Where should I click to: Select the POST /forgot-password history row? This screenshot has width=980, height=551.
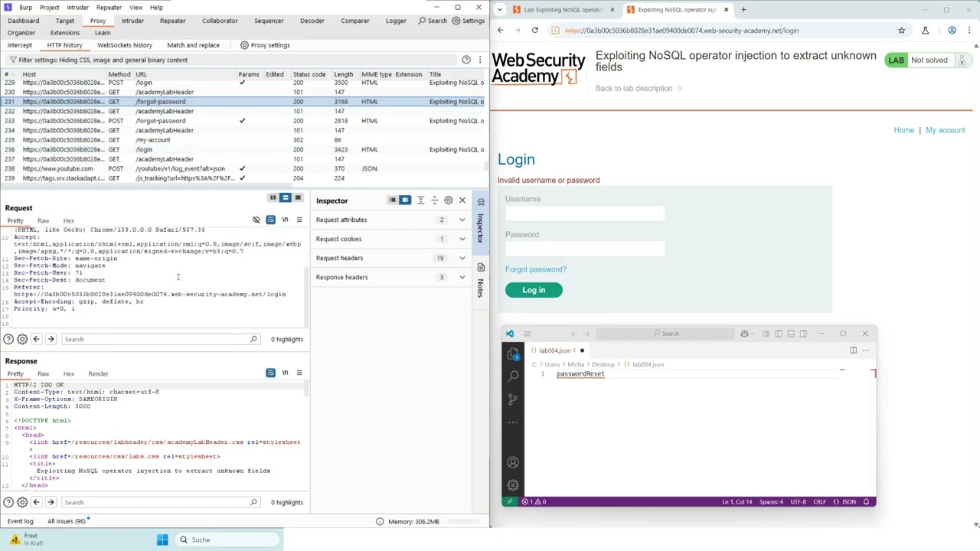click(243, 121)
